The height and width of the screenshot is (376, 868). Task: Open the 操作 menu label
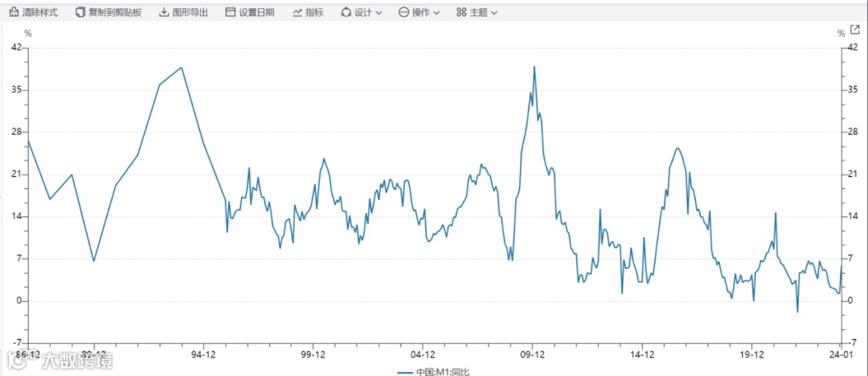pyautogui.click(x=421, y=12)
